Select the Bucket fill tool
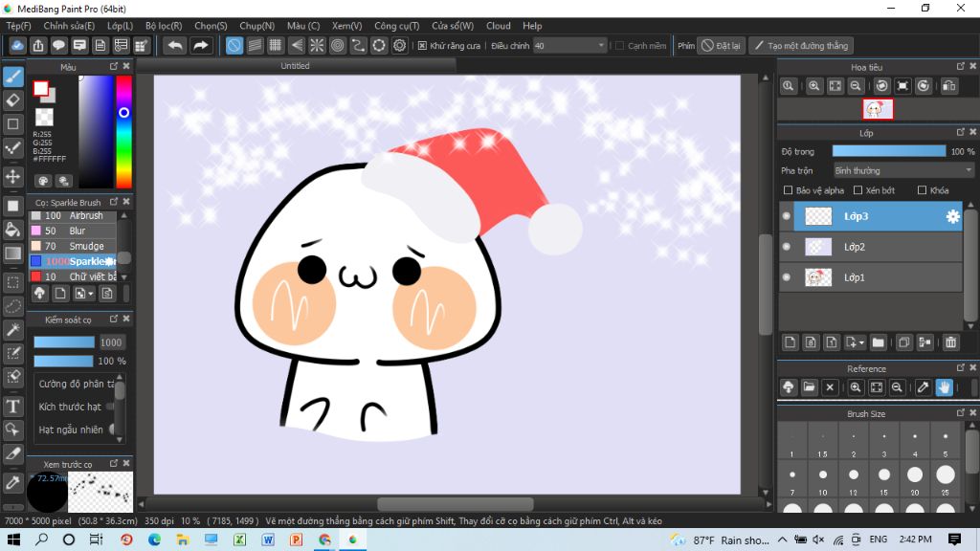This screenshot has width=980, height=551. click(x=13, y=230)
